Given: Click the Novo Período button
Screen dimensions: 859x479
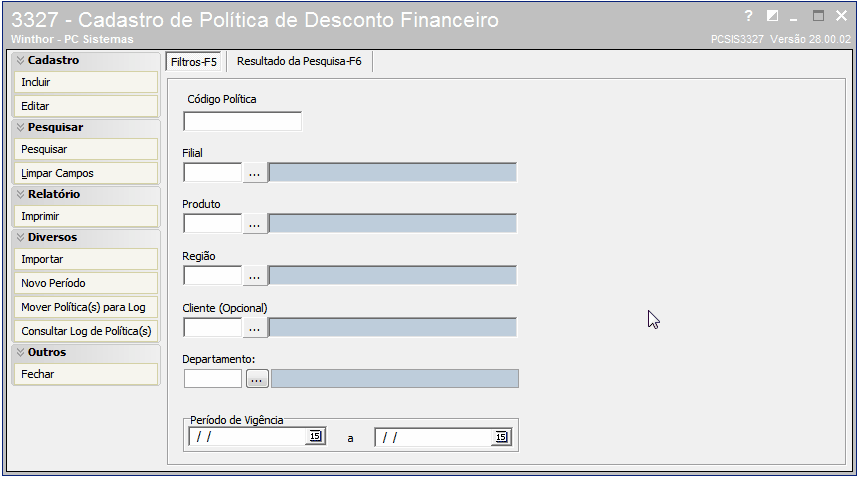Looking at the screenshot, I should tap(85, 283).
